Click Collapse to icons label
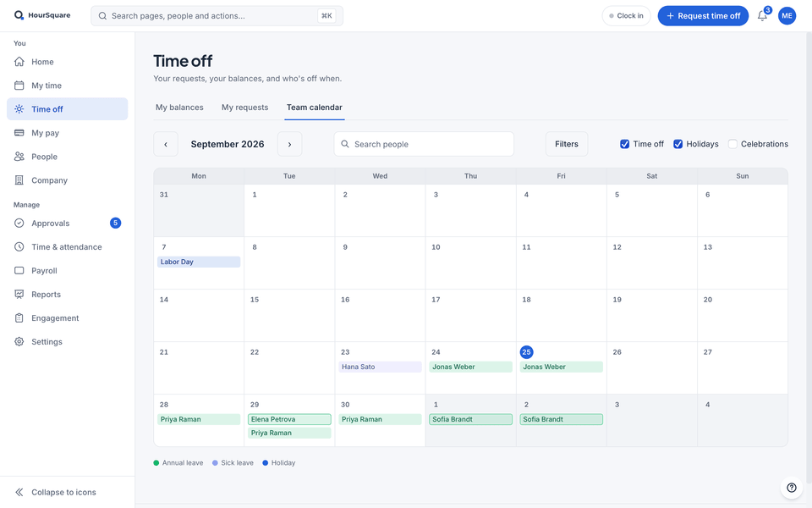This screenshot has width=812, height=508. point(63,493)
